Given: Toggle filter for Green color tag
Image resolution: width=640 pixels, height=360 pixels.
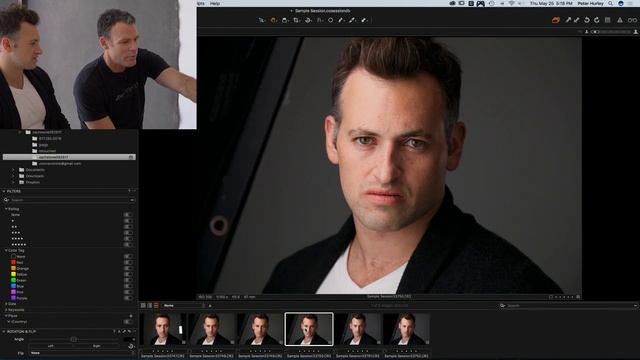Looking at the screenshot, I should (128, 280).
